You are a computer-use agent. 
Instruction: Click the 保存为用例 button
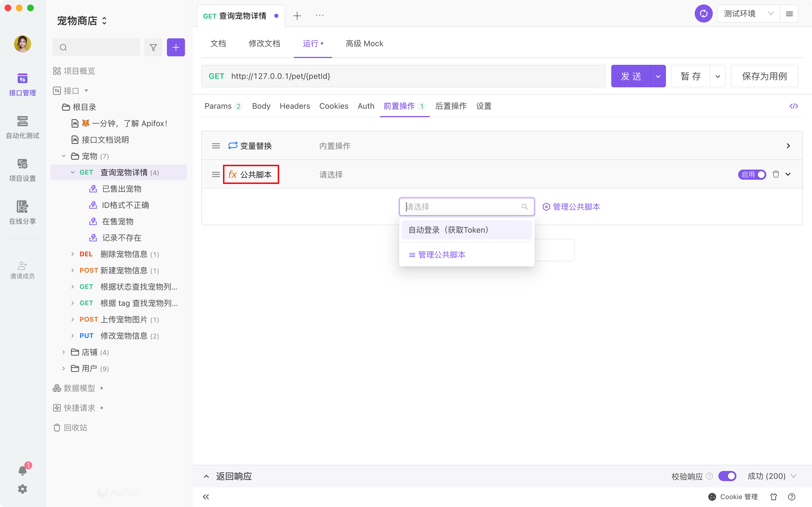764,76
